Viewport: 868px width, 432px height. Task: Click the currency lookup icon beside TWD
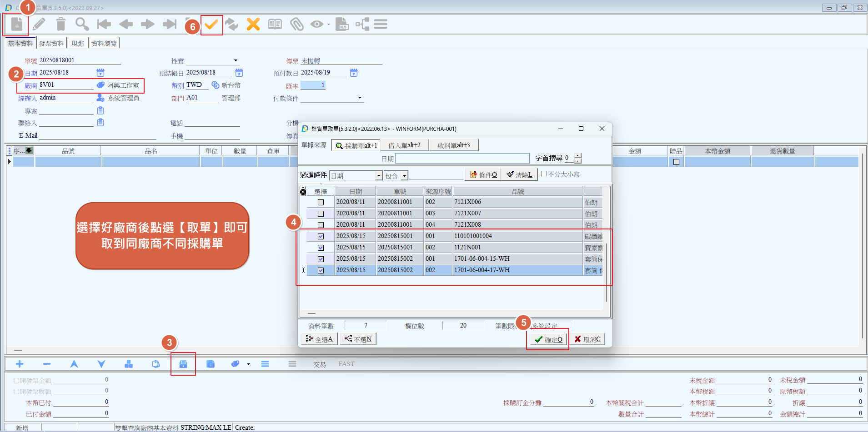click(216, 85)
